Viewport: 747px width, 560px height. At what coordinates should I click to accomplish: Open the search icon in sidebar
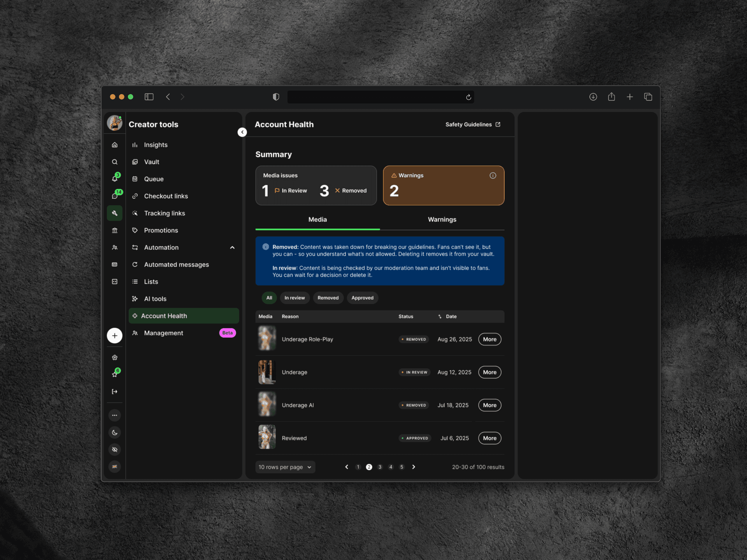pyautogui.click(x=114, y=162)
